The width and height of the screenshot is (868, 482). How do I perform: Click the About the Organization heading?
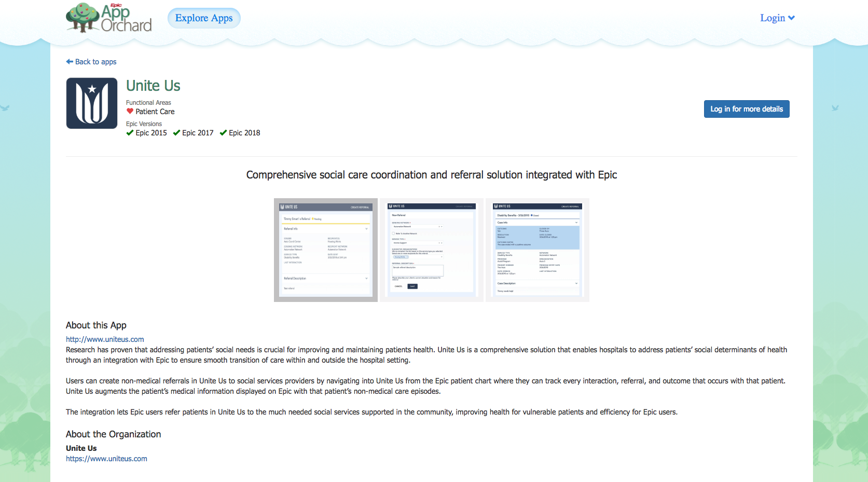[x=113, y=434]
